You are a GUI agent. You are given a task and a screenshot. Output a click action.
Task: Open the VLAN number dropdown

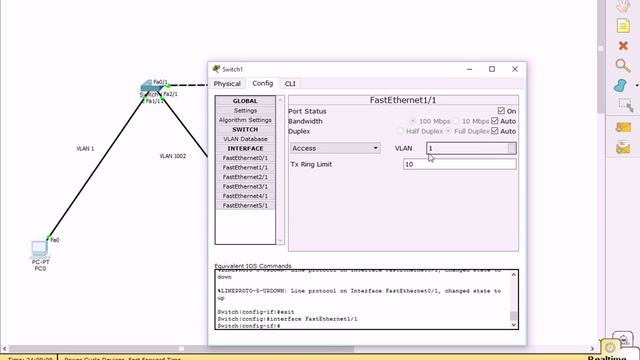(471, 148)
